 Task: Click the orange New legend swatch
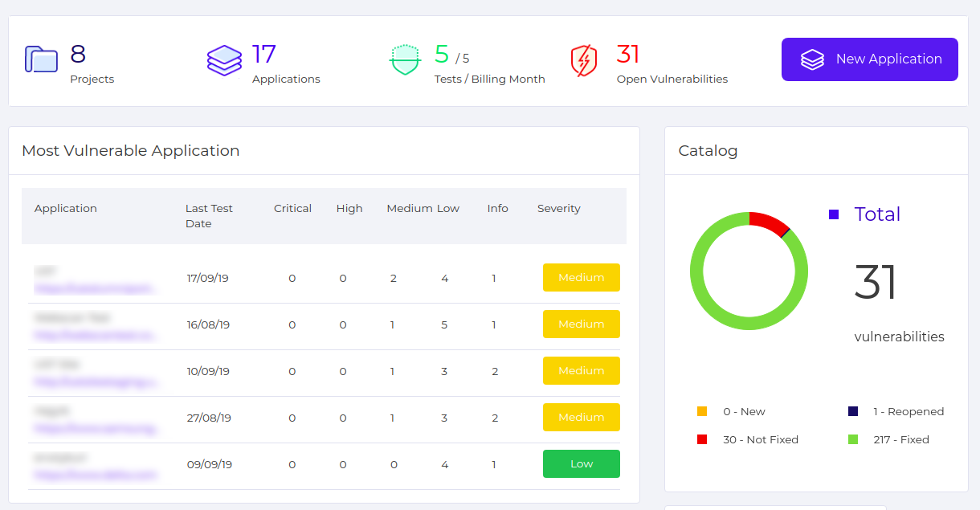(x=702, y=411)
